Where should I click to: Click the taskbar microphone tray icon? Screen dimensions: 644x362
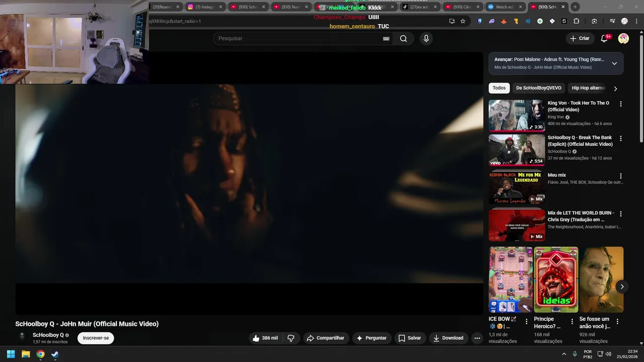coord(575,354)
